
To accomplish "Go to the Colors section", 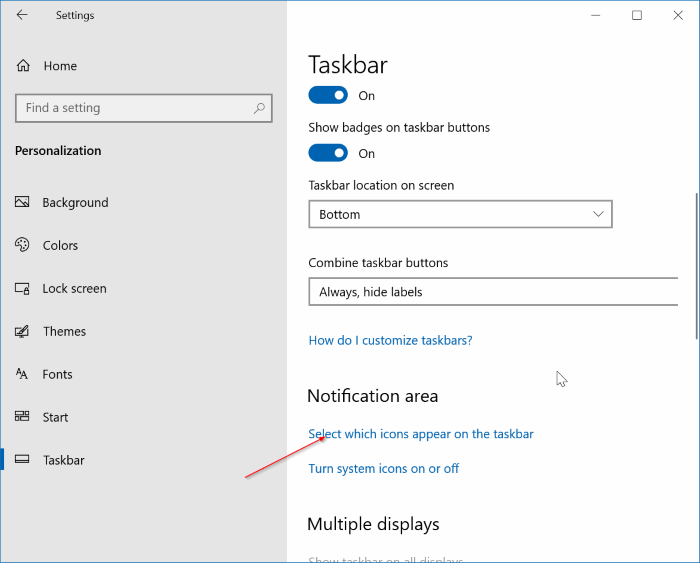I will (x=60, y=246).
